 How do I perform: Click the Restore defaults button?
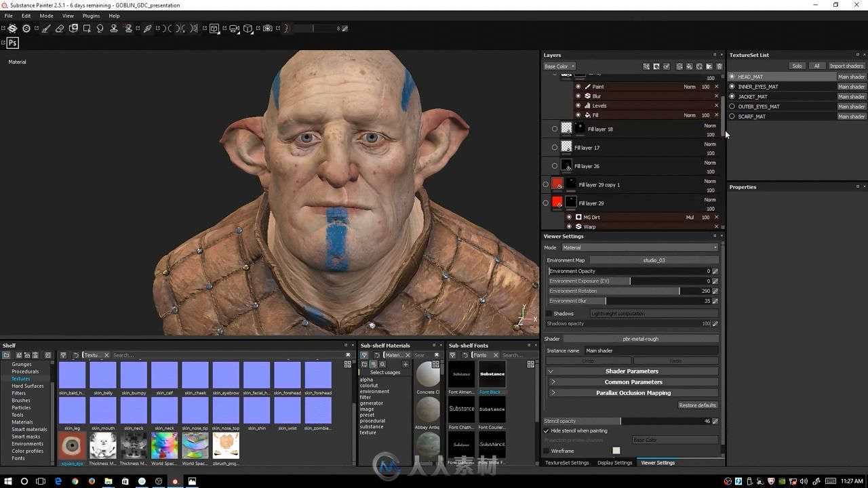tap(697, 405)
